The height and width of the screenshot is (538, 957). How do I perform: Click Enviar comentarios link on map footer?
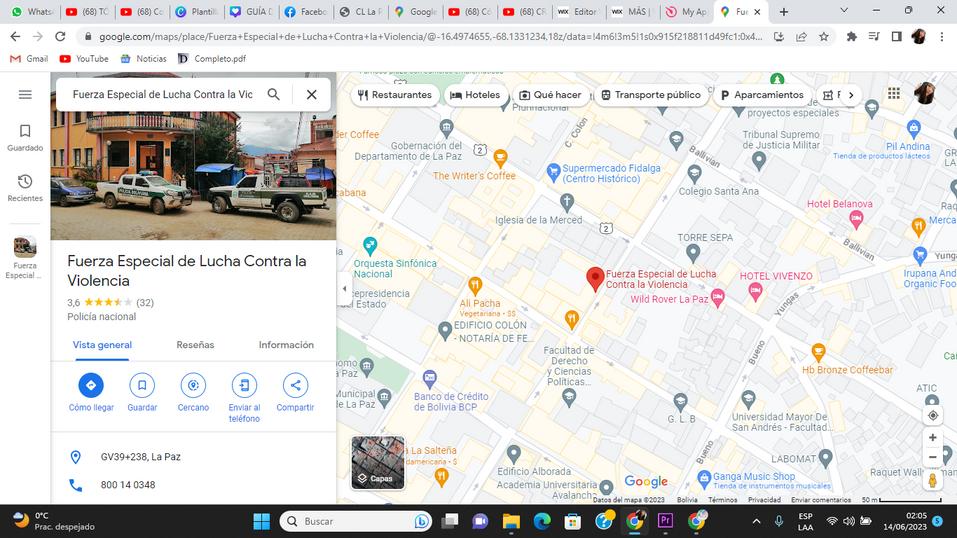click(x=820, y=500)
